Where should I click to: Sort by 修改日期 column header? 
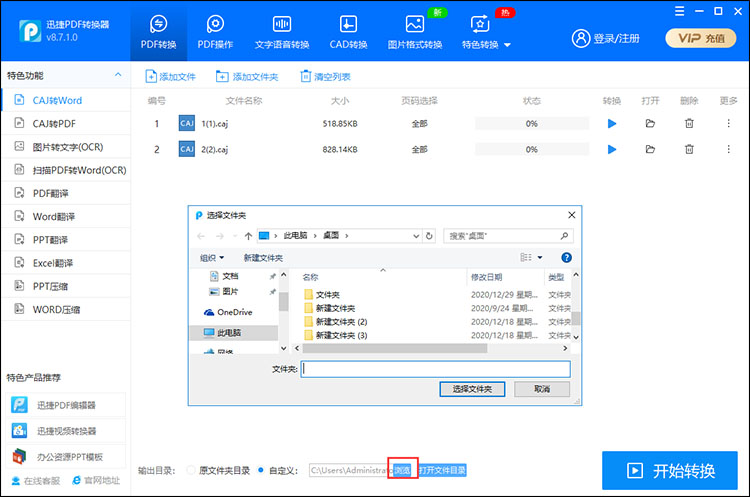pos(486,277)
